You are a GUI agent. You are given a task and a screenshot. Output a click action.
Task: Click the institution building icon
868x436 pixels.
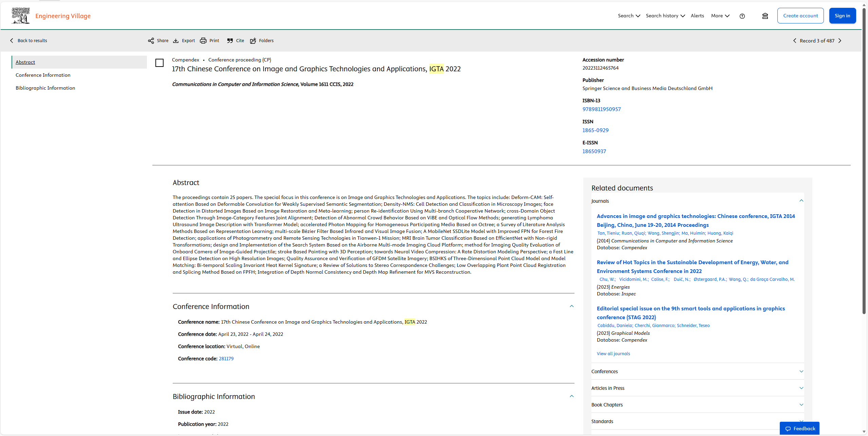tap(765, 16)
